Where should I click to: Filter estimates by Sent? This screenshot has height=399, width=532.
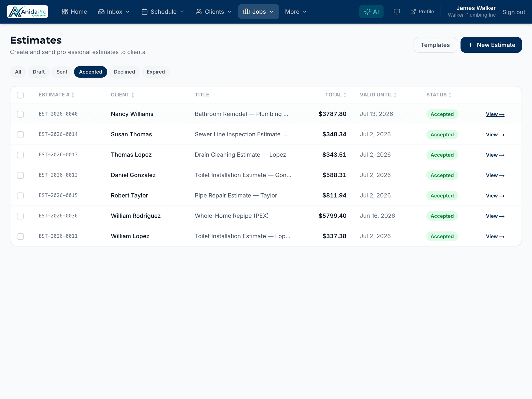(x=62, y=72)
